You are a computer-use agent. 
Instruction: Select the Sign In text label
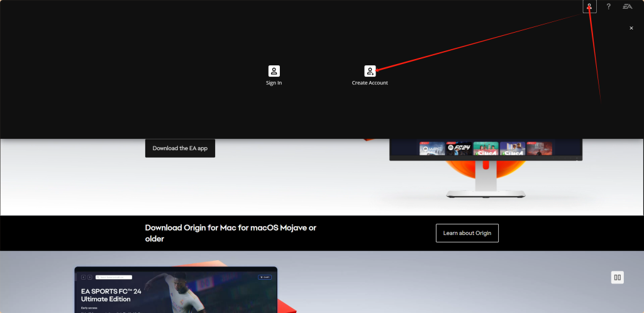click(x=274, y=83)
